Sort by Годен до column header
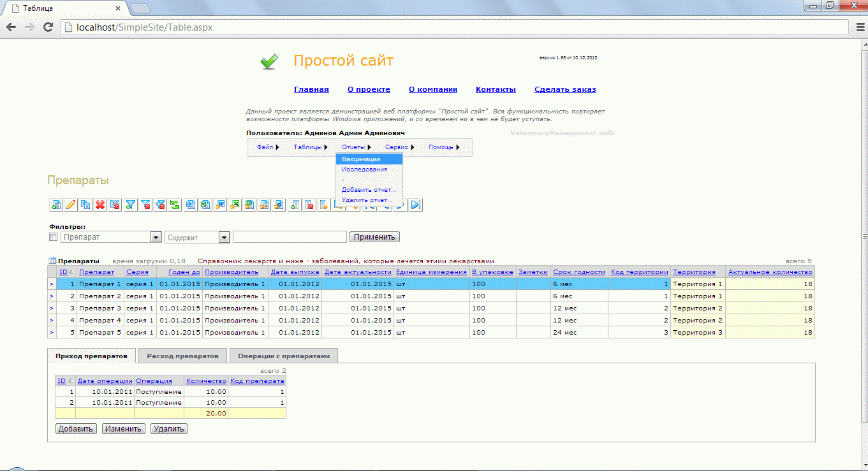This screenshot has width=868, height=471. point(184,272)
